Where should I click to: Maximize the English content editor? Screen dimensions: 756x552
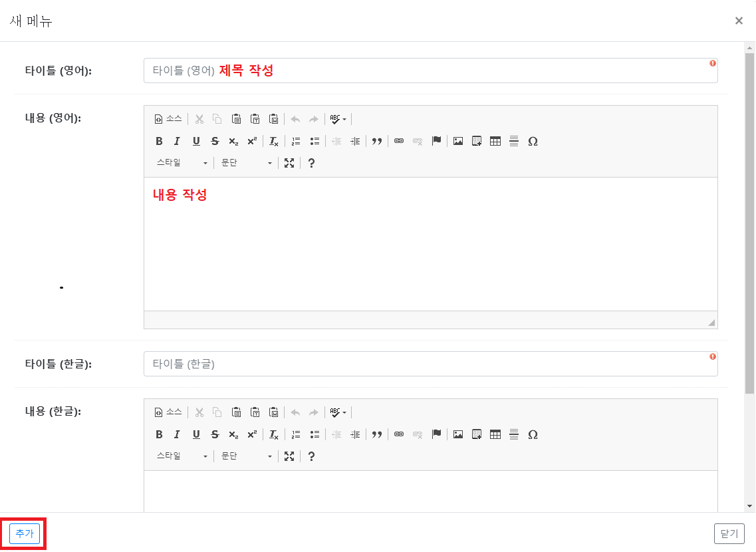289,163
